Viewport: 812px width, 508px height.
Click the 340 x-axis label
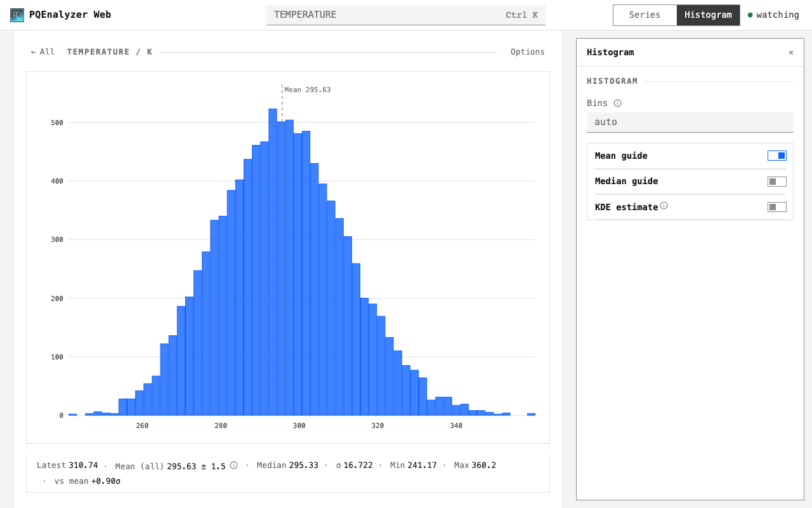pos(456,425)
